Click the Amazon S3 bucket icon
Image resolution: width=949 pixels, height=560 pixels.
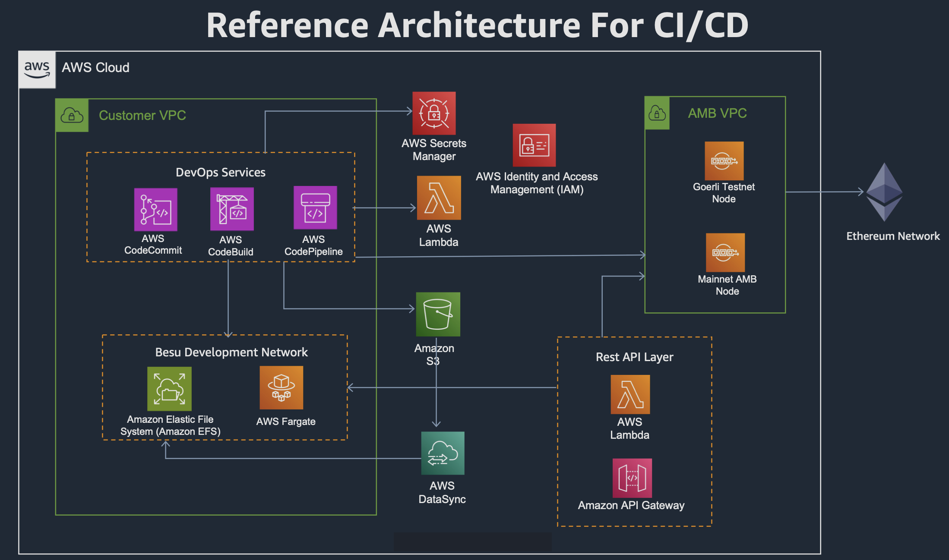(438, 314)
